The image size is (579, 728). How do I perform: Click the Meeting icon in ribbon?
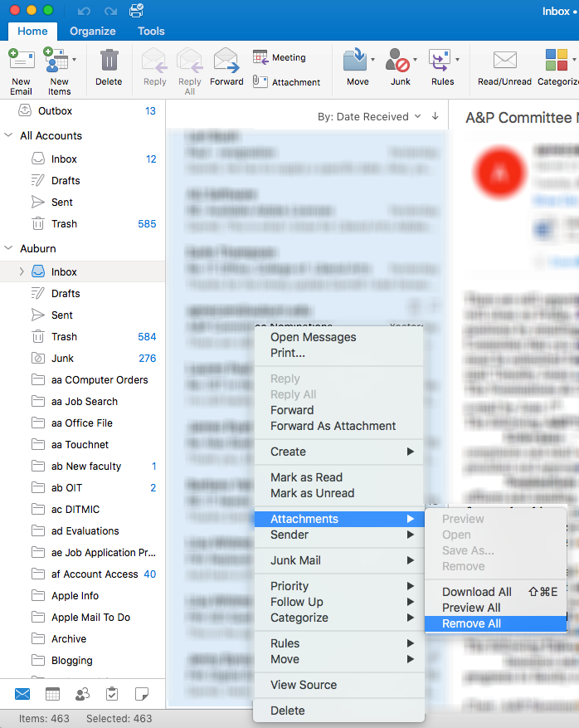[x=260, y=57]
